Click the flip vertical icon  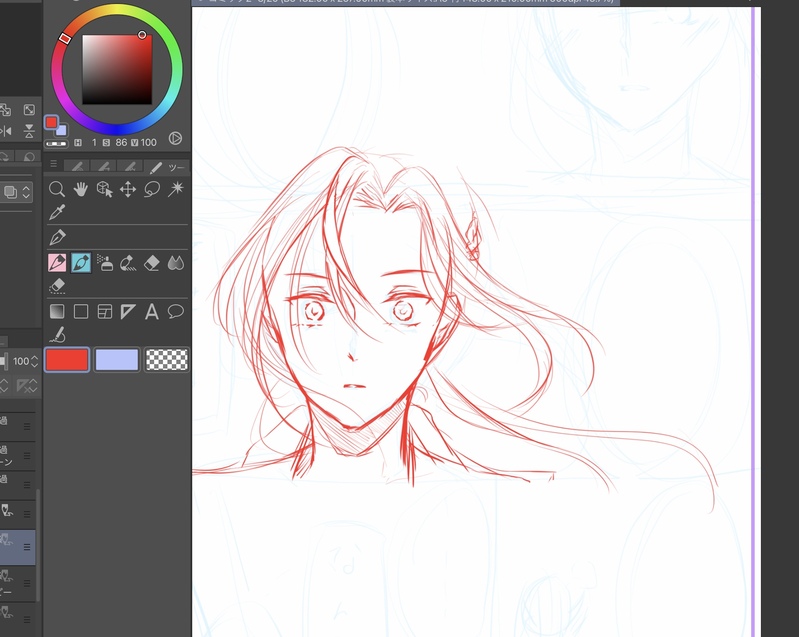pos(29,131)
